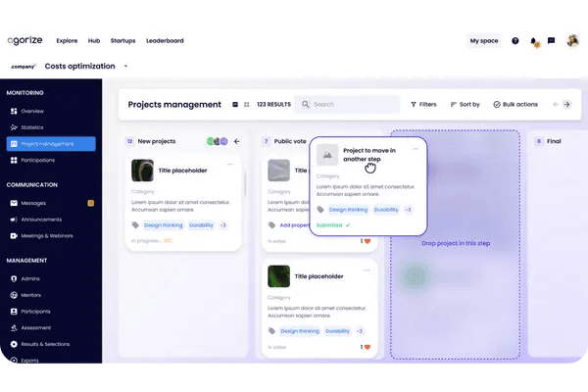Click Add property on Public vote card

click(294, 225)
